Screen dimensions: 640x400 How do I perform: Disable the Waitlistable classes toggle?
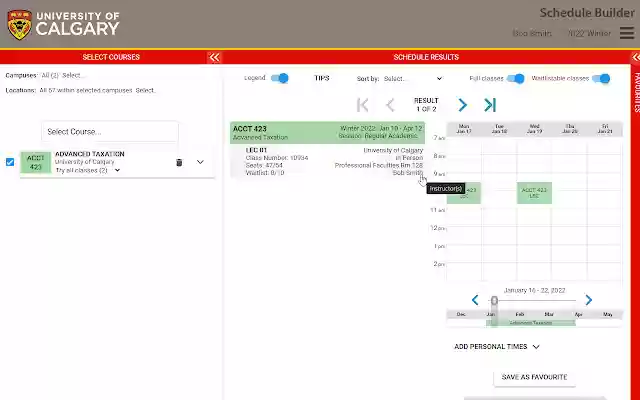coord(601,78)
